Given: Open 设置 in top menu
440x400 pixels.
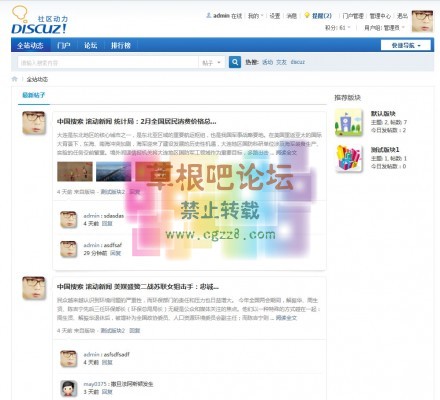Looking at the screenshot, I should 275,16.
